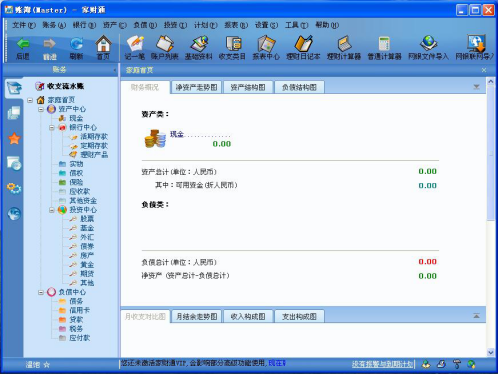Open the 理财日记本 diary icon
Viewport: 498px width, 374px height.
(303, 44)
